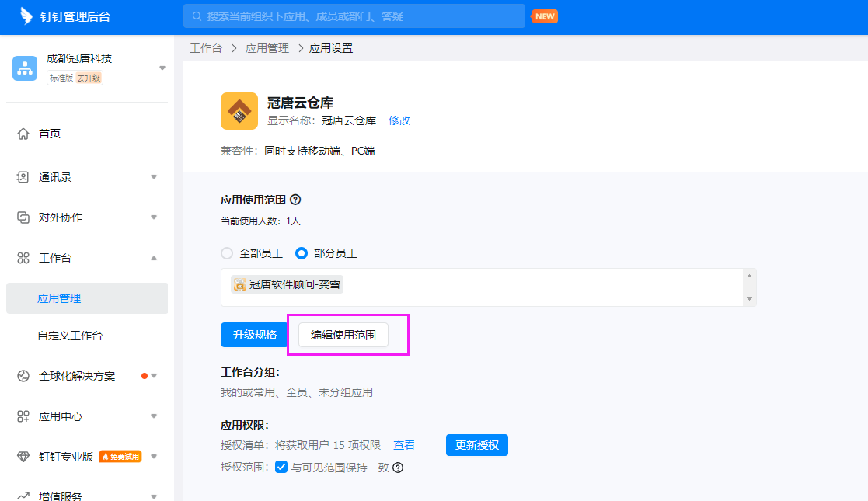The image size is (868, 501).
Task: Click scroll up arrow in members box
Action: pyautogui.click(x=750, y=276)
